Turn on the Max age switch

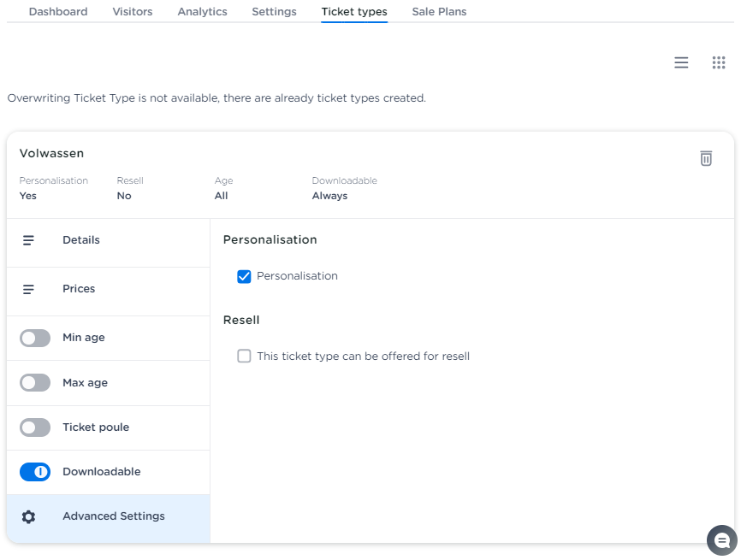point(35,383)
